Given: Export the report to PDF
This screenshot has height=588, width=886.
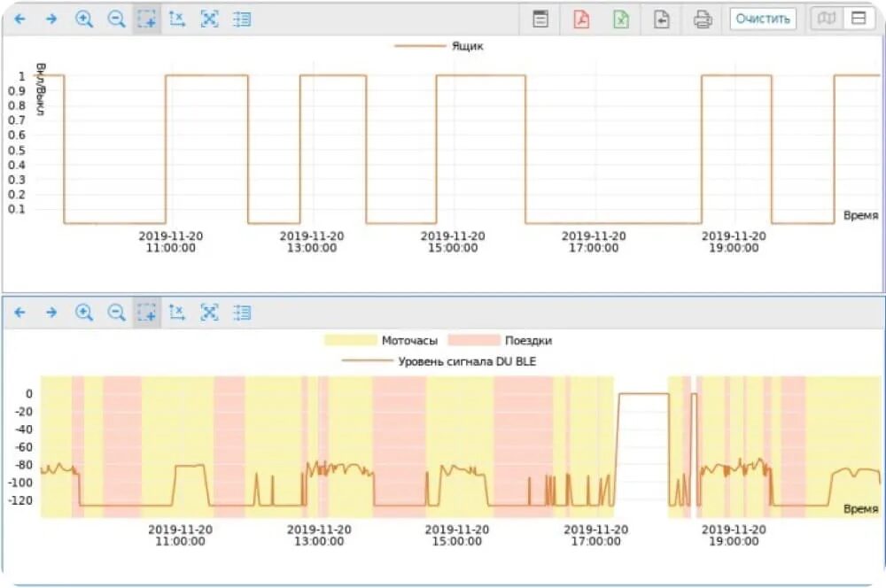Looking at the screenshot, I should 581,19.
